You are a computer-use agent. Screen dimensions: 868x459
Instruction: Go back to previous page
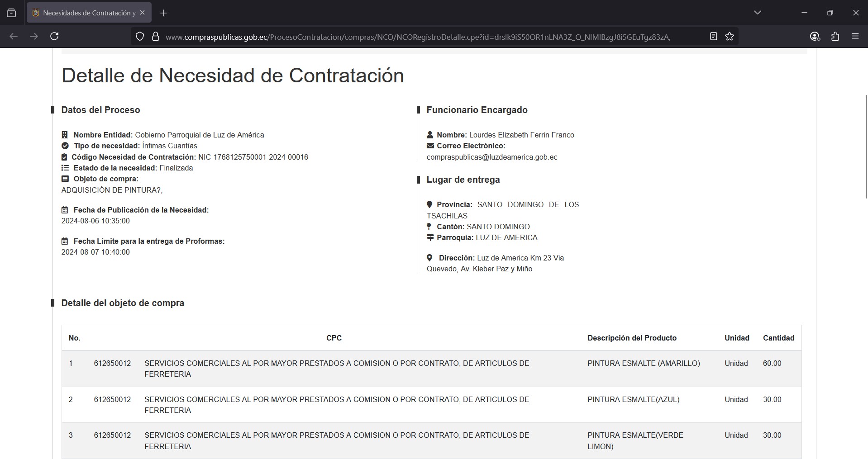14,36
